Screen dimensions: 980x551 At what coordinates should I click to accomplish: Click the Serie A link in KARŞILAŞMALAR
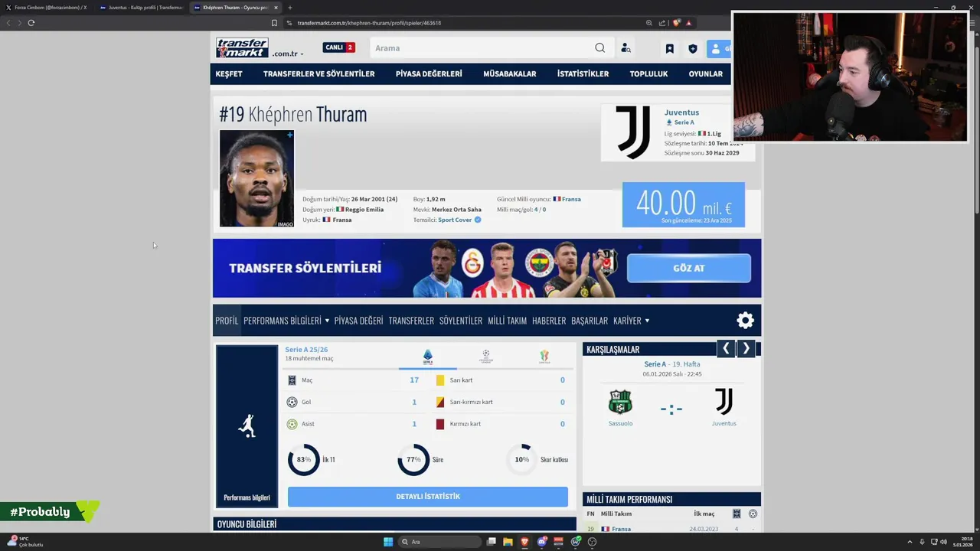click(655, 364)
